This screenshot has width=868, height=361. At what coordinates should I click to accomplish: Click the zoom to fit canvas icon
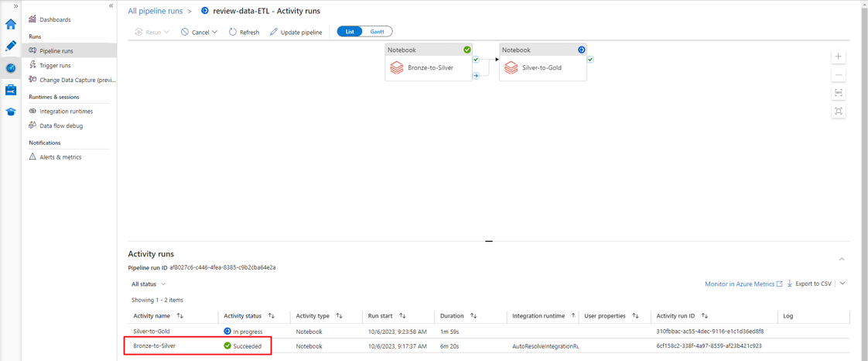coord(839,93)
